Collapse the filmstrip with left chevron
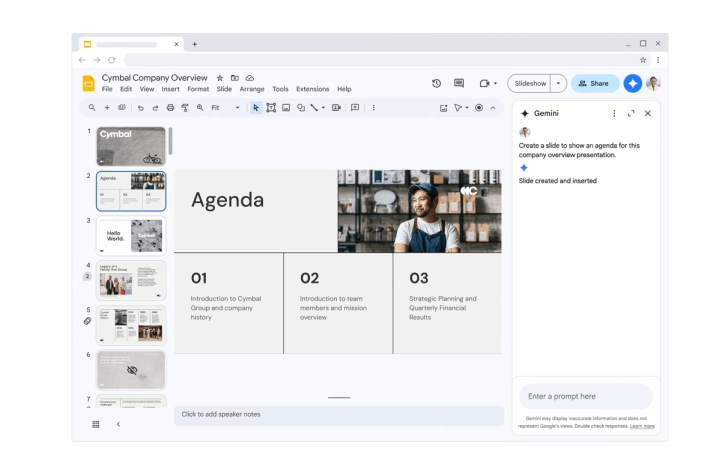728x467 pixels. [x=118, y=424]
